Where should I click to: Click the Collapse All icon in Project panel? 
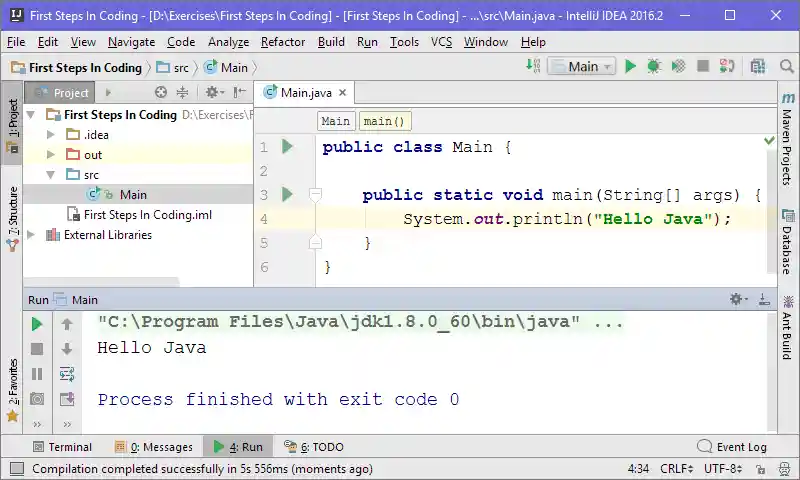pos(182,93)
